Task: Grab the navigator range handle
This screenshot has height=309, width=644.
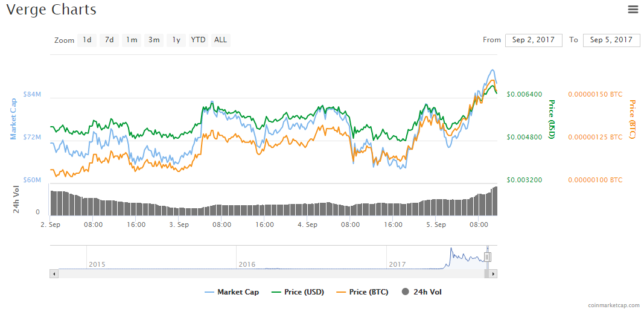Action: (x=488, y=257)
